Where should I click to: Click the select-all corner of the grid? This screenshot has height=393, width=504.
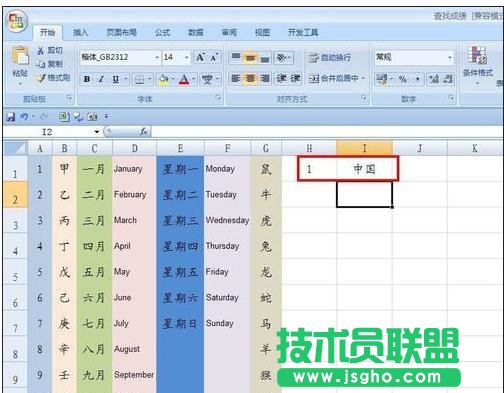[x=15, y=148]
